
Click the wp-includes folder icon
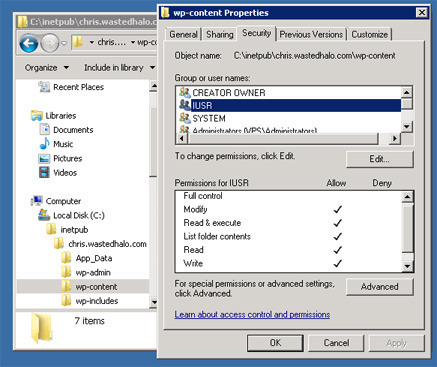66,300
